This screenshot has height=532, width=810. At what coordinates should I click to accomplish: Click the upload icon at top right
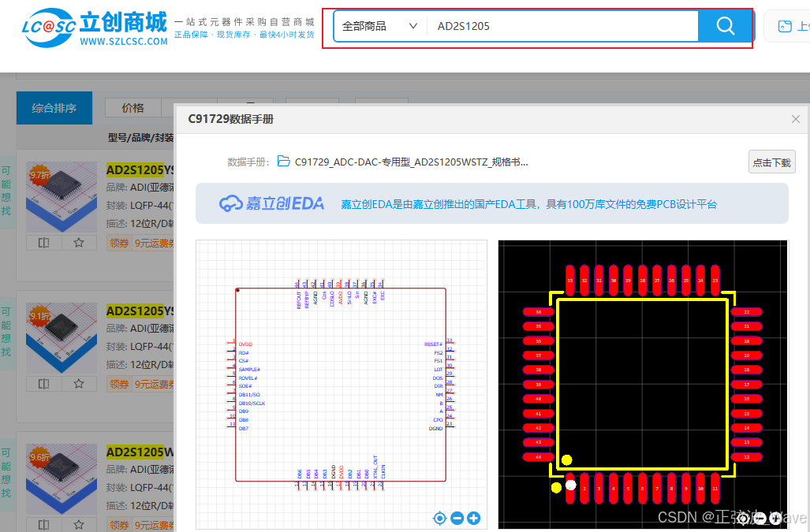[x=785, y=26]
